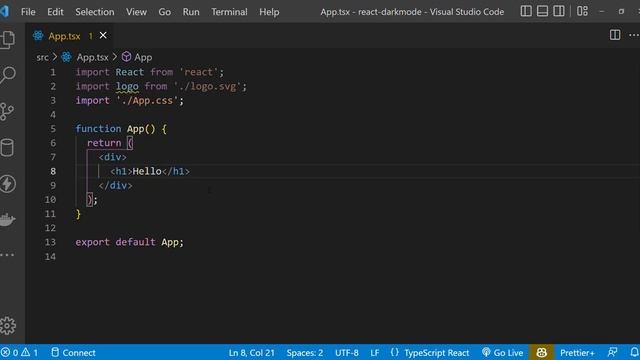Viewport: 640px width, 360px height.
Task: Click the Connect database status item
Action: tap(73, 353)
